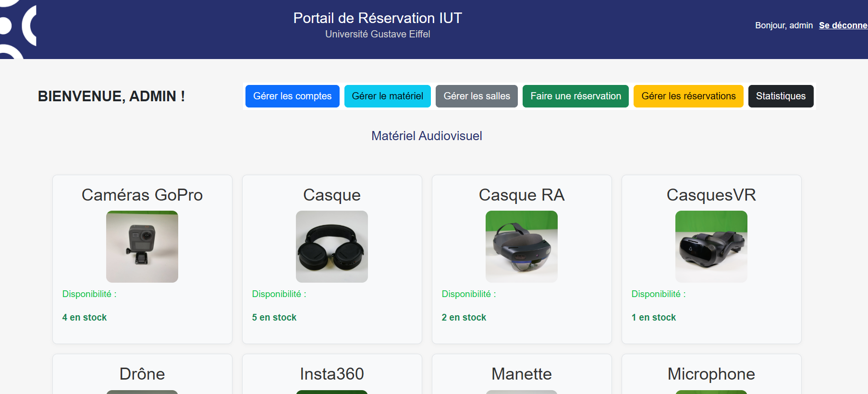The width and height of the screenshot is (868, 394).
Task: Click the Matériel Audiovisuel heading
Action: 427,136
